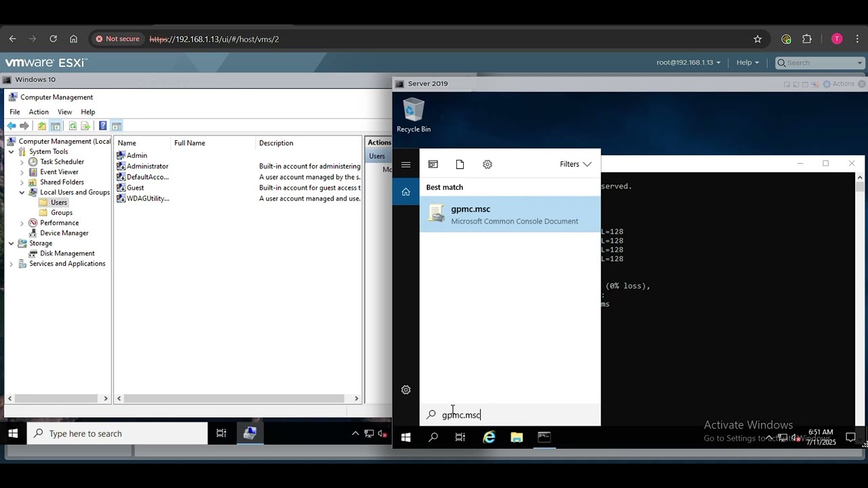This screenshot has width=868, height=488.
Task: Select Disk Management in the tree
Action: tap(61, 253)
